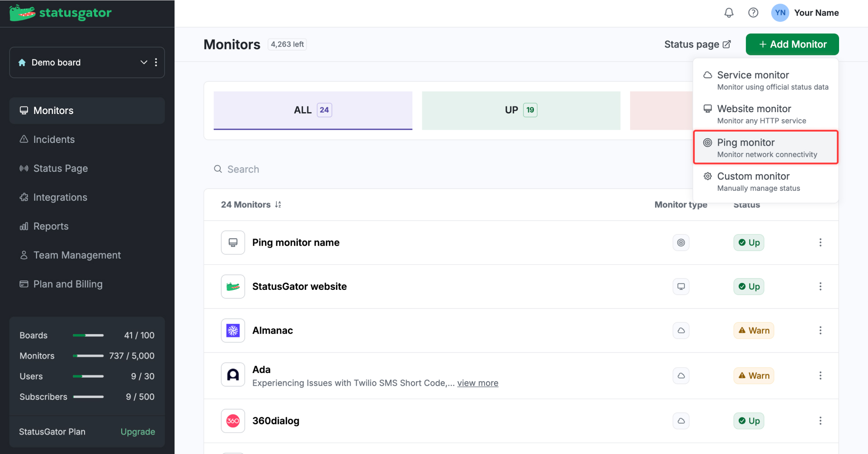Open Integrations in sidebar
Image resolution: width=868 pixels, height=454 pixels.
87,198
